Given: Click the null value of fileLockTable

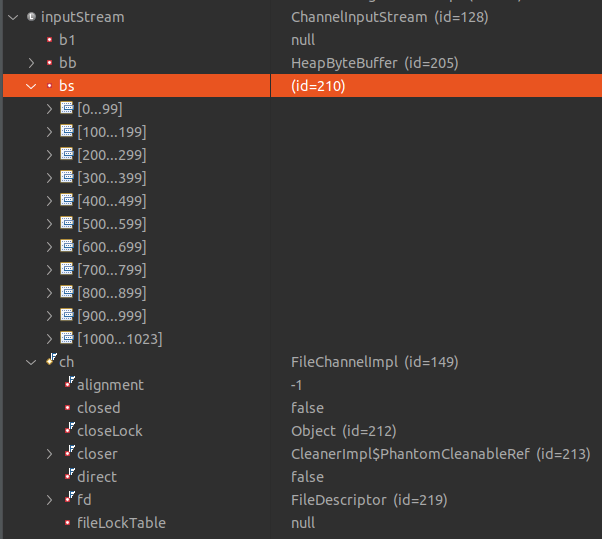Looking at the screenshot, I should click(303, 522).
